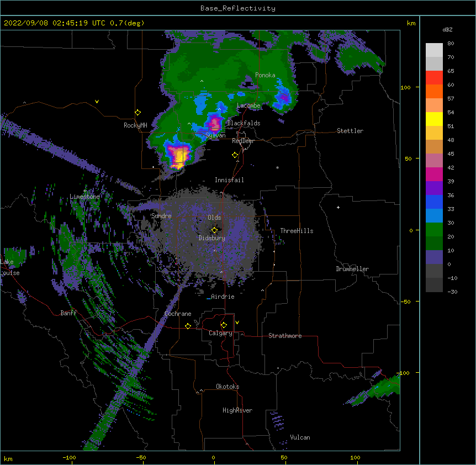The height and width of the screenshot is (465, 476).
Task: Click the Lake Louise label at left edge
Action: [x=10, y=267]
